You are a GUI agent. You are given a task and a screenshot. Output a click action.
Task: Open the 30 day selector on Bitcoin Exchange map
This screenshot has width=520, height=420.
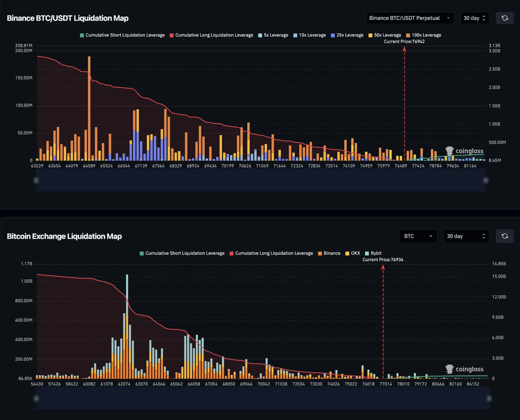[466, 236]
